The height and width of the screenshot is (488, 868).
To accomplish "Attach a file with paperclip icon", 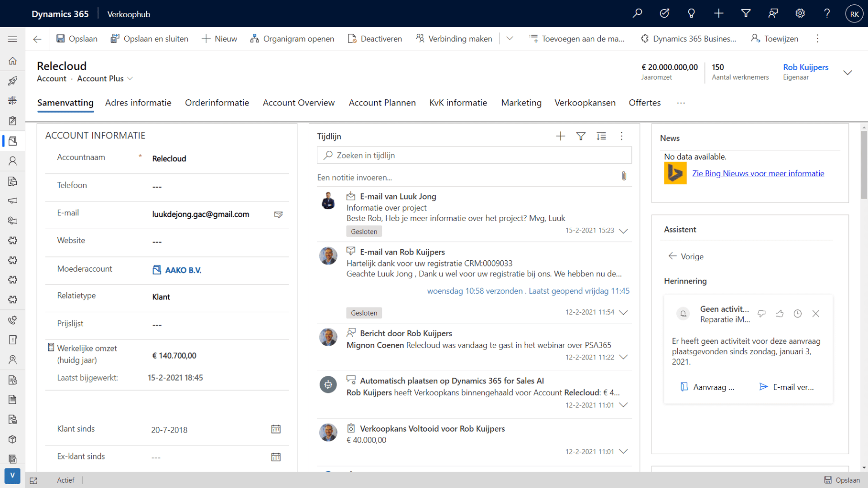I will pyautogui.click(x=624, y=176).
